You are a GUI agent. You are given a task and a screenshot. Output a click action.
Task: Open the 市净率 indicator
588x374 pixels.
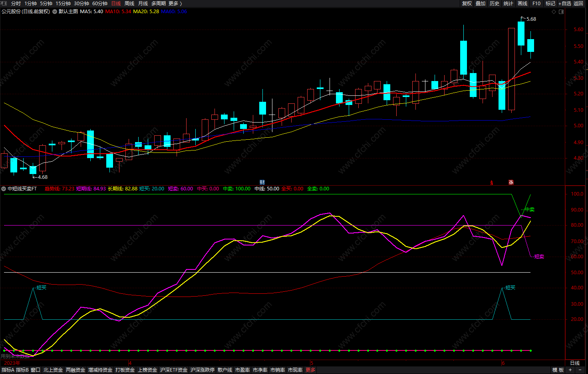260,370
